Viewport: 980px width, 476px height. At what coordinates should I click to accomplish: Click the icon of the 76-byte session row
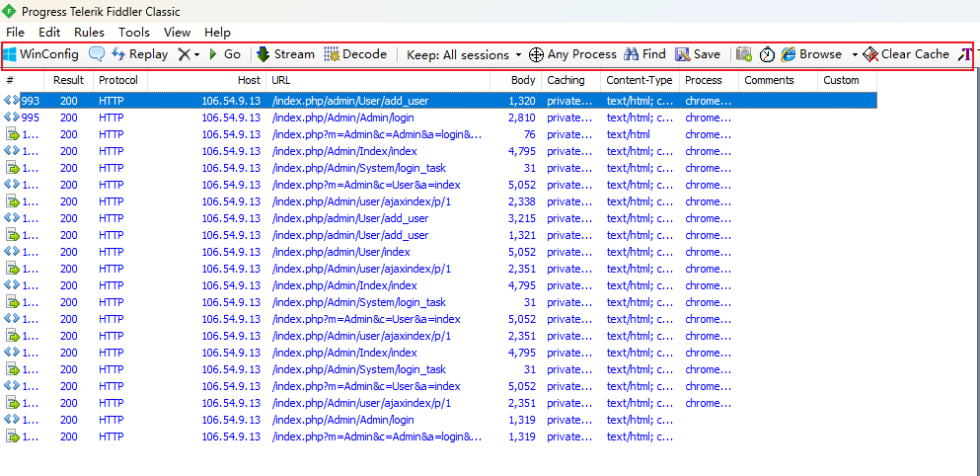12,134
